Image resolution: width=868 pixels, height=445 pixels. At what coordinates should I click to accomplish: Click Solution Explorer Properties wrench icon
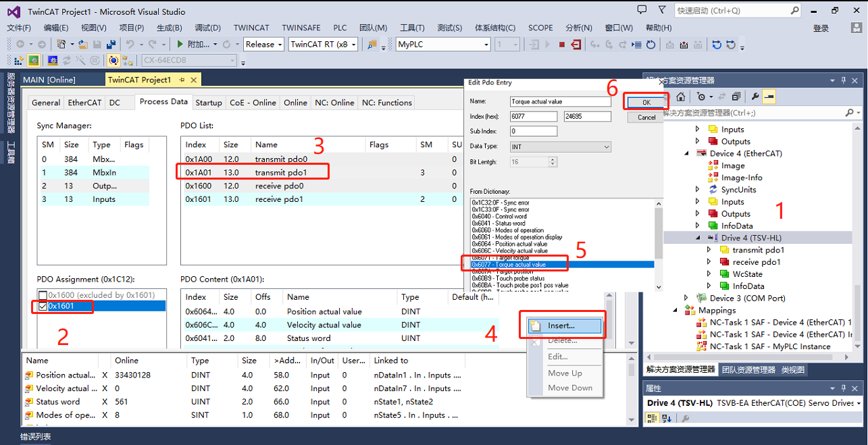pos(755,97)
